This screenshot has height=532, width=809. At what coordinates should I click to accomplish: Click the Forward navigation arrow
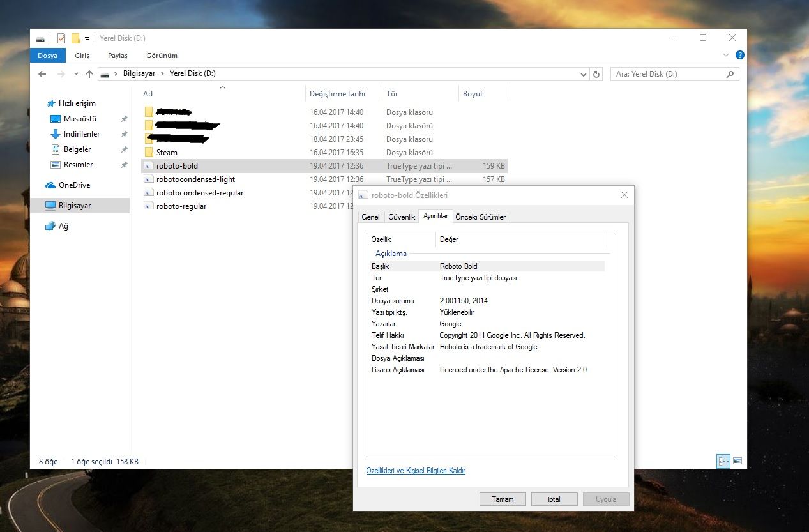point(61,74)
